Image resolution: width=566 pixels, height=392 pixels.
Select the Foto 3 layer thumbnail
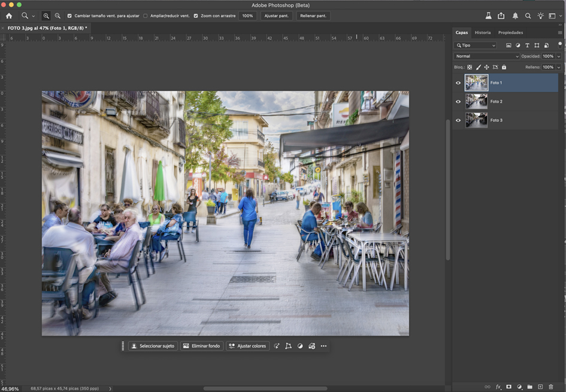click(477, 120)
